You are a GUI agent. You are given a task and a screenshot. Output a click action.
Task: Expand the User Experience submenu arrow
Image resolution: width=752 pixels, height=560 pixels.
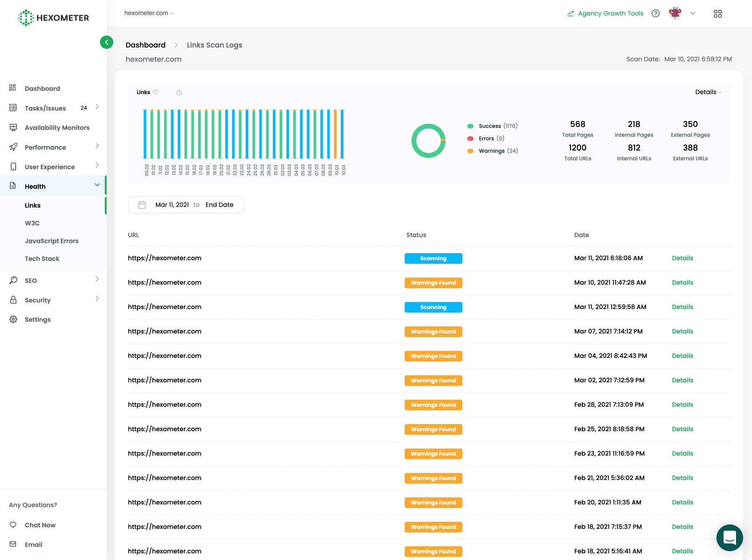point(97,166)
